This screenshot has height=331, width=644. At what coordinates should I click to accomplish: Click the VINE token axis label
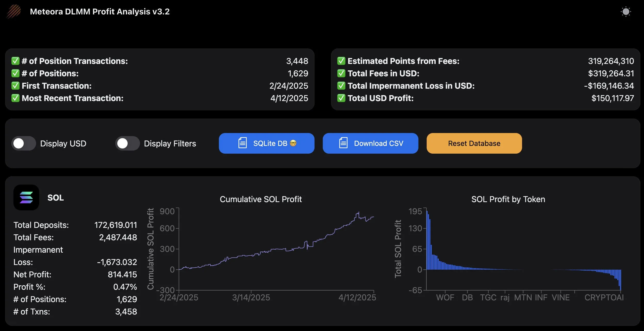561,297
